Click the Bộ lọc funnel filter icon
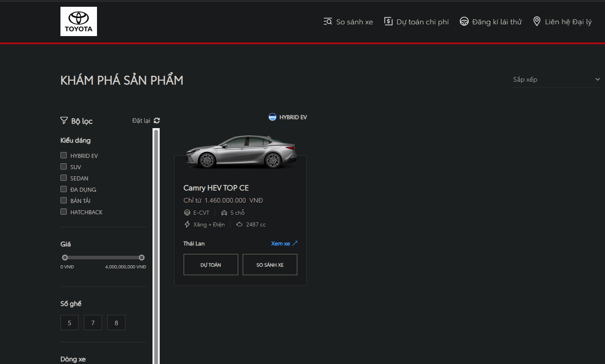605x364 pixels. click(64, 120)
